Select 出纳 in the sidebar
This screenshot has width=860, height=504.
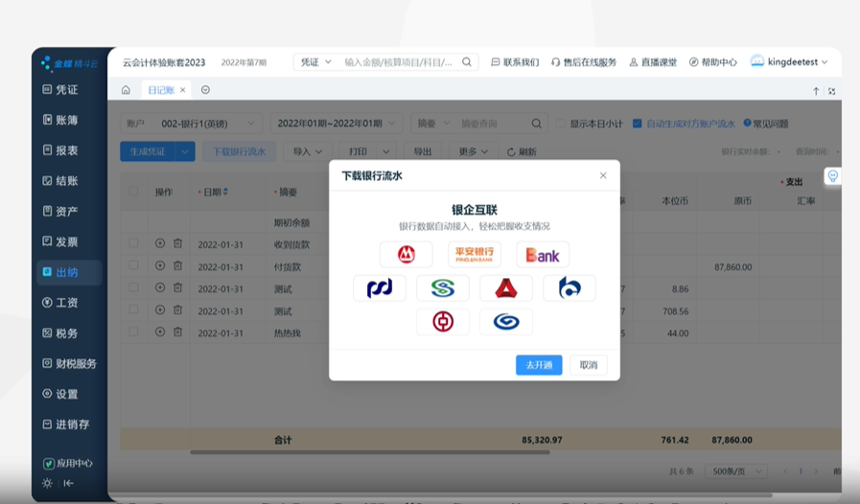(x=69, y=272)
